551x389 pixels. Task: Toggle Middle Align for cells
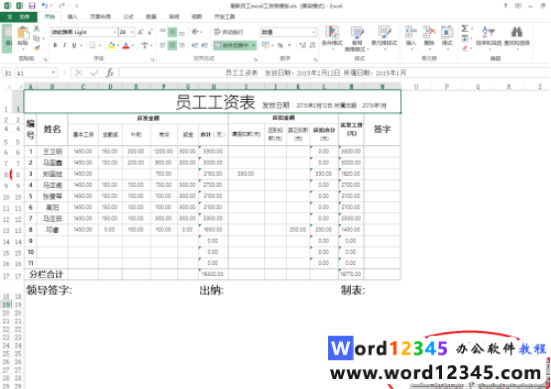coord(172,32)
